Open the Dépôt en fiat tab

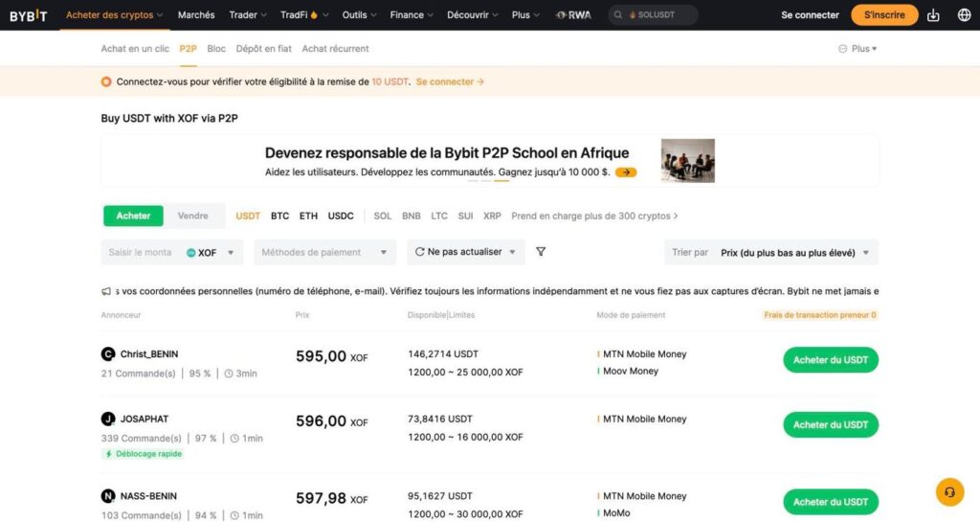[264, 49]
